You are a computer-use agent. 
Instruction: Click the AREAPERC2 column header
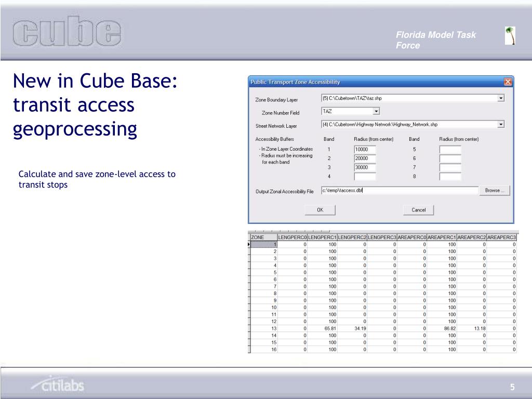coord(471,237)
